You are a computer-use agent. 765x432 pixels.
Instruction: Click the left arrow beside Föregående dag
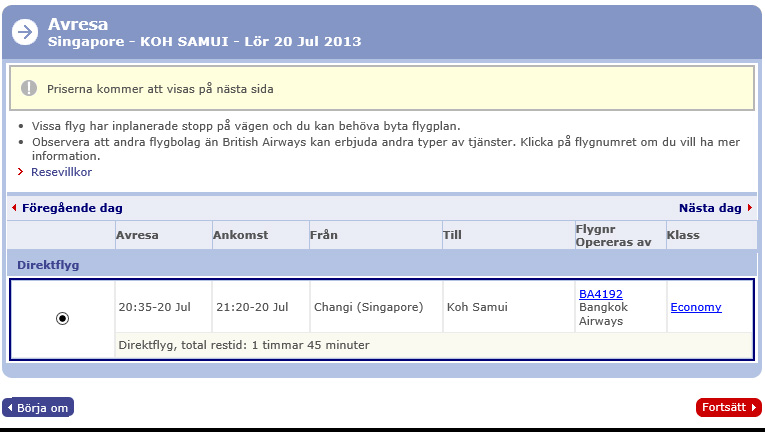[14, 208]
